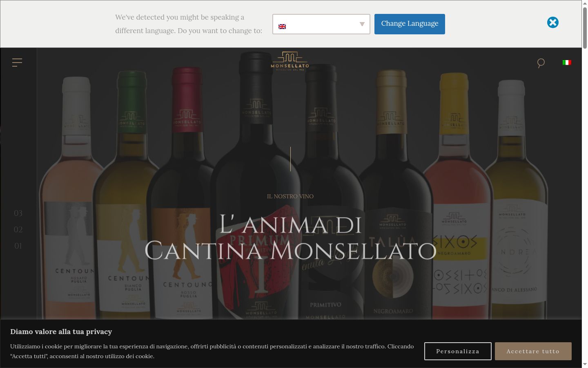Click Personalizza cookie button
Screen dimensions: 588x368
[458, 351]
